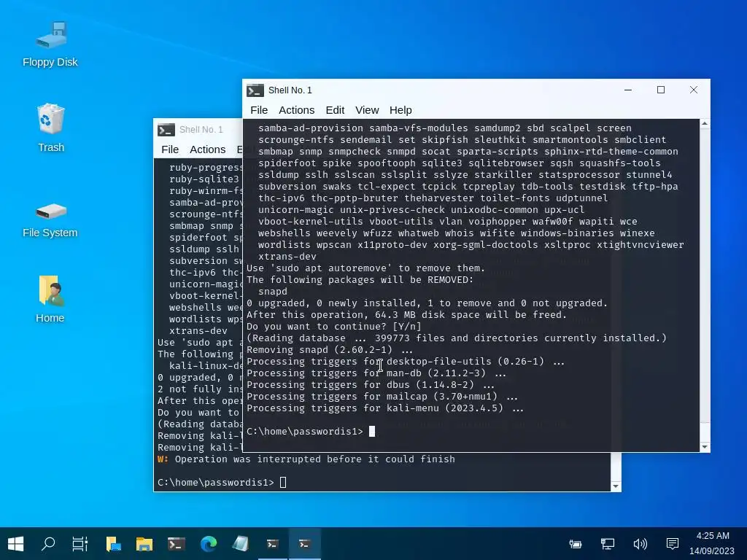Click 'Removing snapd (2.60.2-1)' line
The height and width of the screenshot is (560, 747).
330,350
